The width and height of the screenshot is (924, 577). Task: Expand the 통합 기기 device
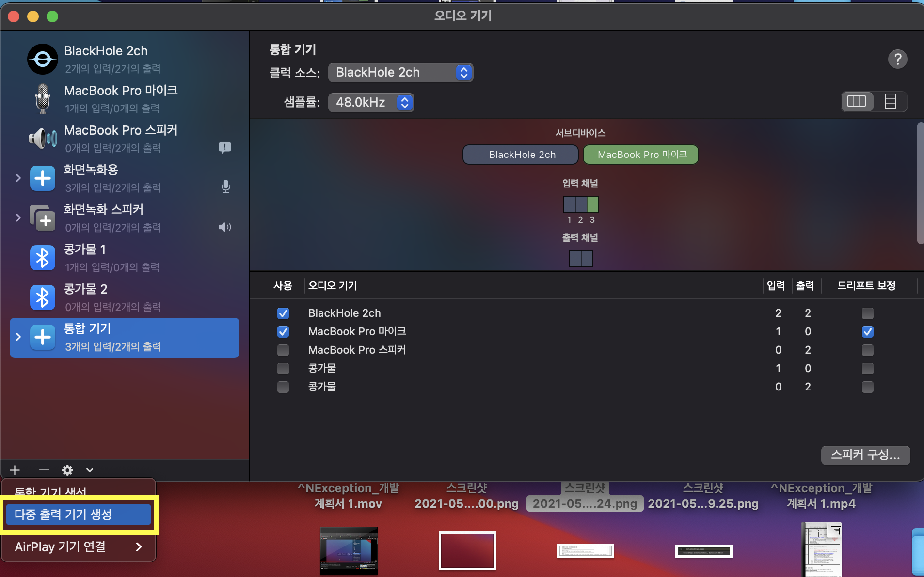18,337
